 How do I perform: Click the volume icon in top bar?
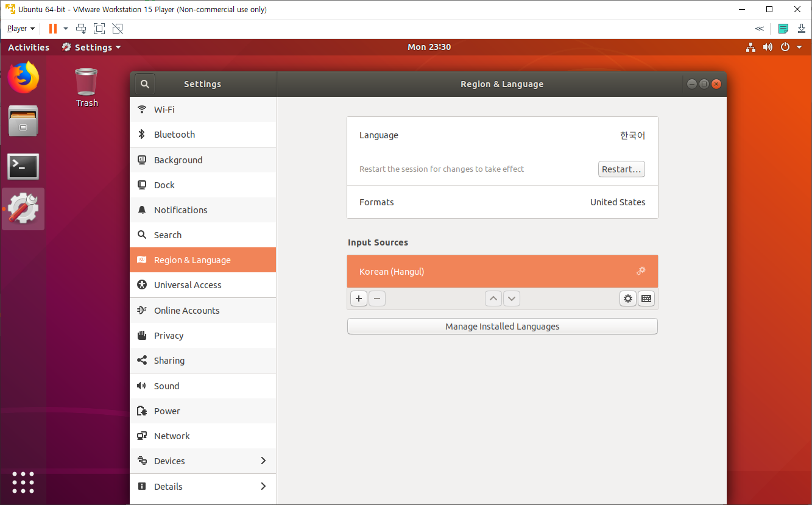pyautogui.click(x=768, y=47)
